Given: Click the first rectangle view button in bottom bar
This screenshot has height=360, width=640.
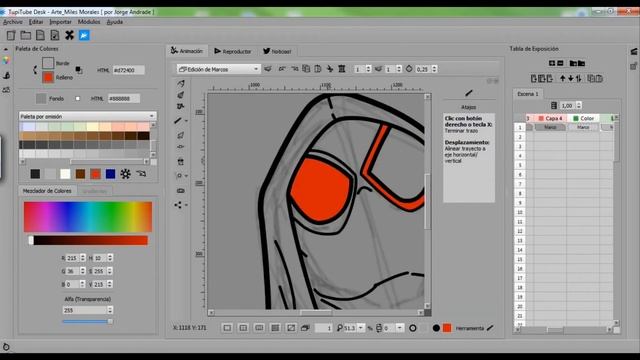Looking at the screenshot, I should (227, 328).
